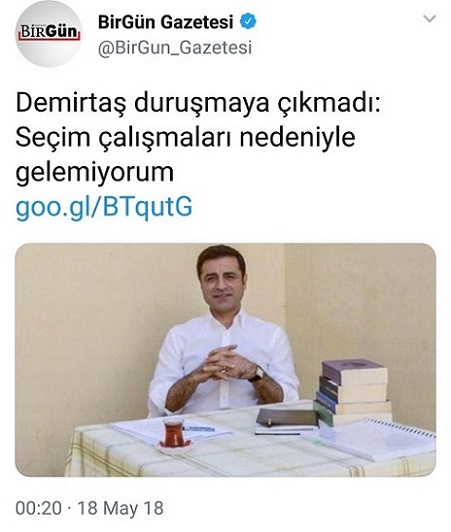This screenshot has width=451, height=532.
Task: Visit the @BirGun_Gazetesi handle
Action: (x=175, y=47)
